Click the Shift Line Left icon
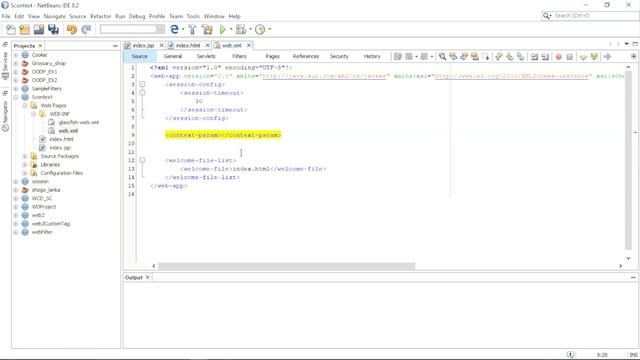640x360 pixels. [x=534, y=57]
